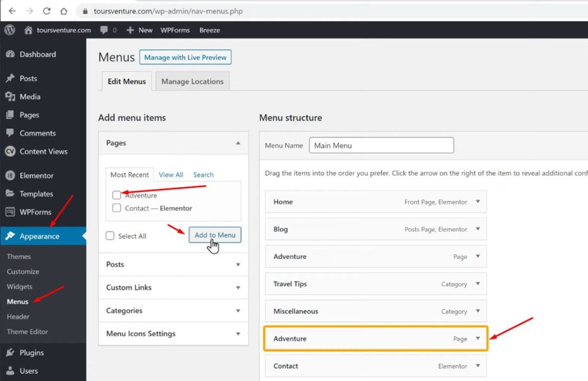Check the Adventure page checkbox
This screenshot has width=588, height=381.
(x=117, y=195)
